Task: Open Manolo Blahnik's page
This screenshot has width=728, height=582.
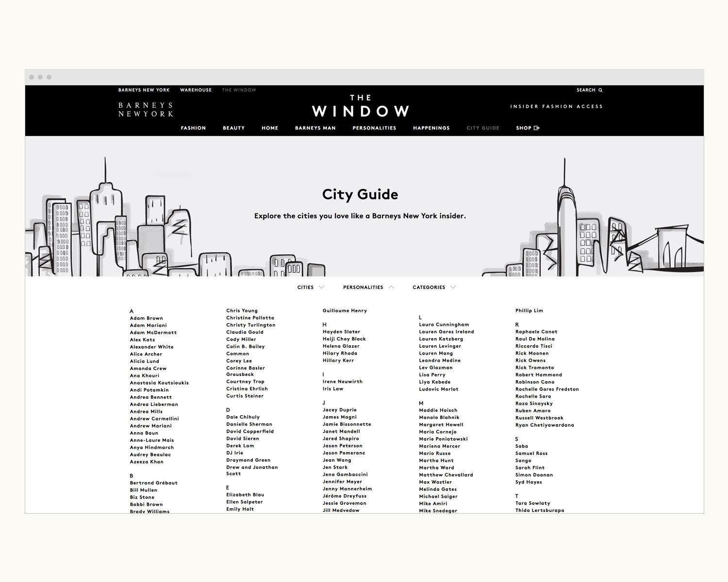Action: pyautogui.click(x=439, y=418)
